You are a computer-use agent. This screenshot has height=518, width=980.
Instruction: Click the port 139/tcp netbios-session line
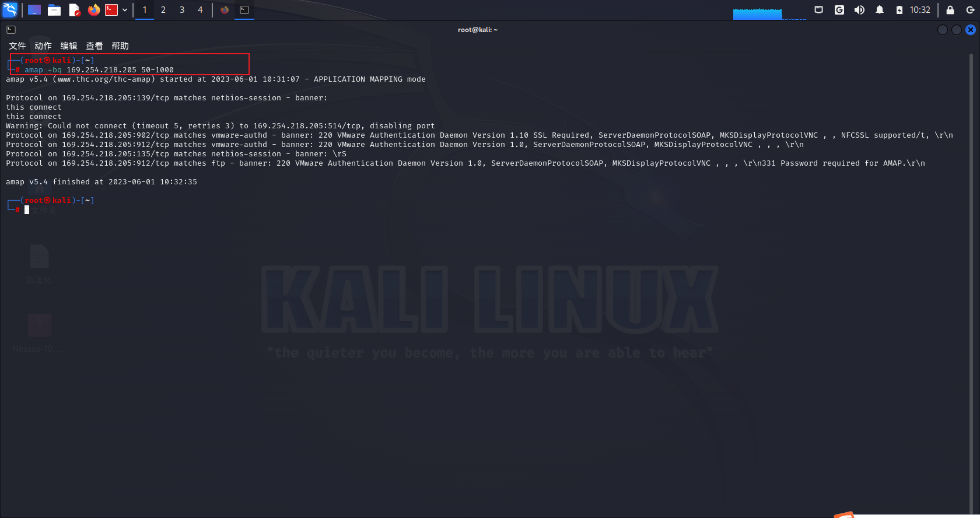coord(167,98)
